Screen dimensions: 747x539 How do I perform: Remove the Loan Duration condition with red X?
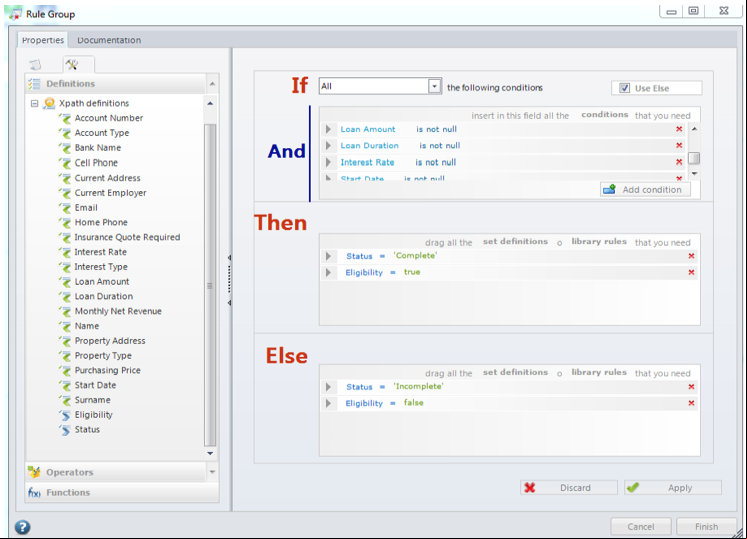[679, 145]
